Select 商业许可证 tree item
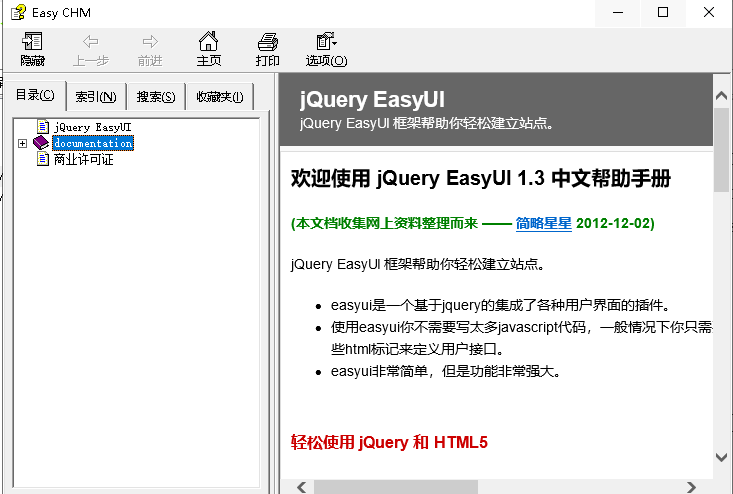733x494 pixels. click(84, 159)
